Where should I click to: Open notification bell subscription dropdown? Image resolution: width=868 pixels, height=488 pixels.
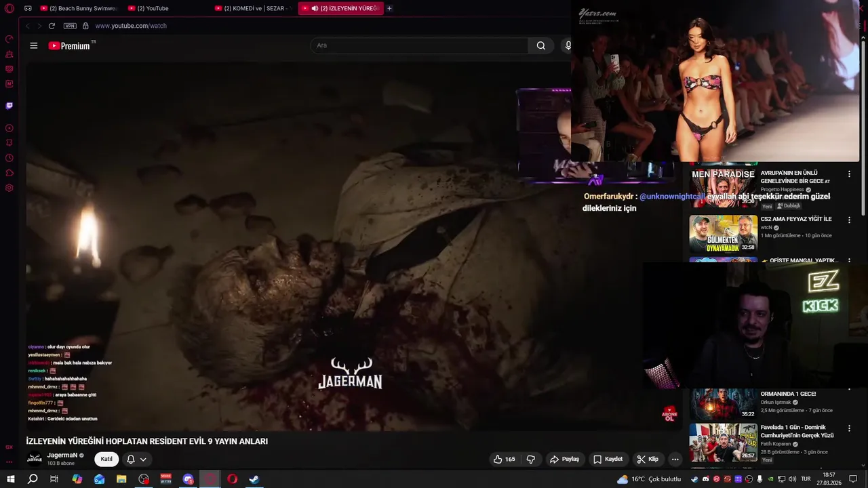[136, 459]
